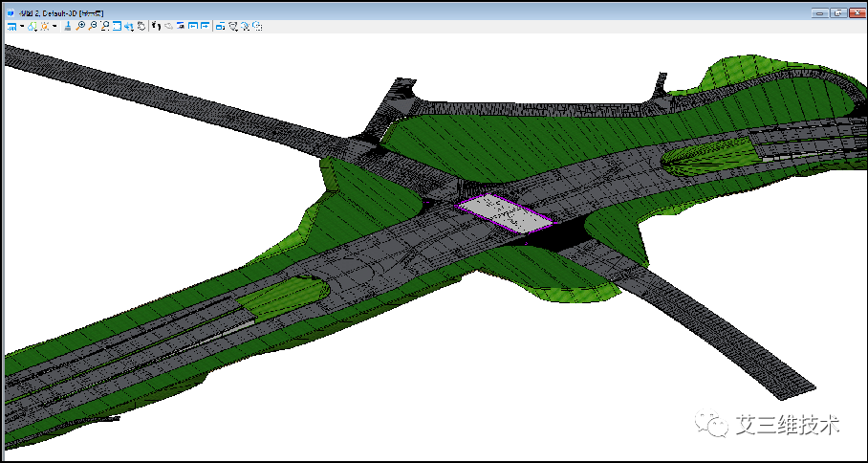Activate the Walk footprints tool
This screenshot has width=868, height=463.
156,27
